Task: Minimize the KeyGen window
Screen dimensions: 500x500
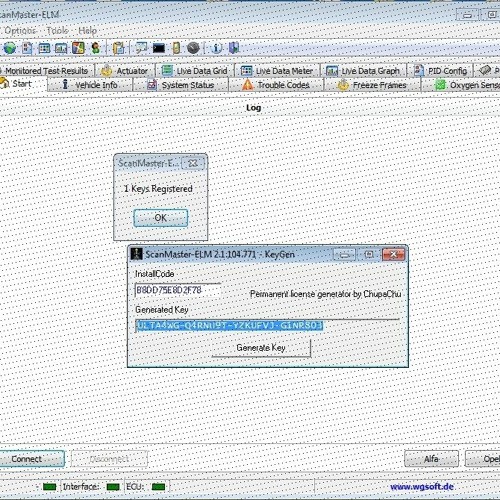Action: pos(345,255)
